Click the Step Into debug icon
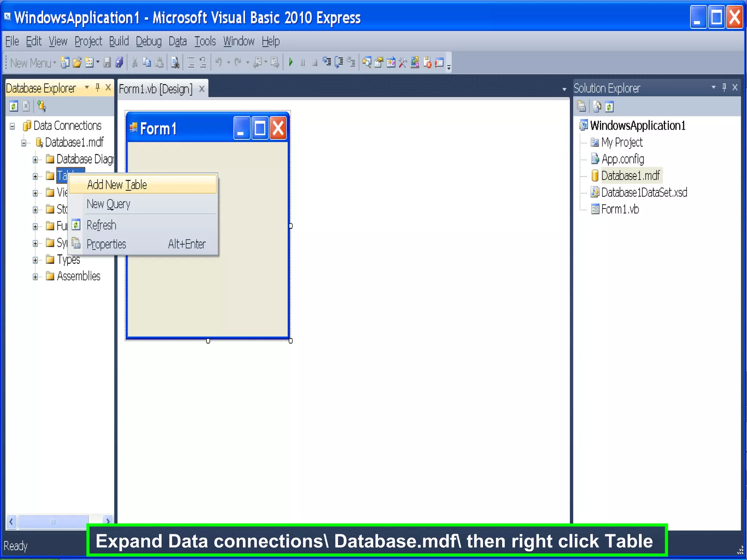Viewport: 747px width, 560px height. 327,62
